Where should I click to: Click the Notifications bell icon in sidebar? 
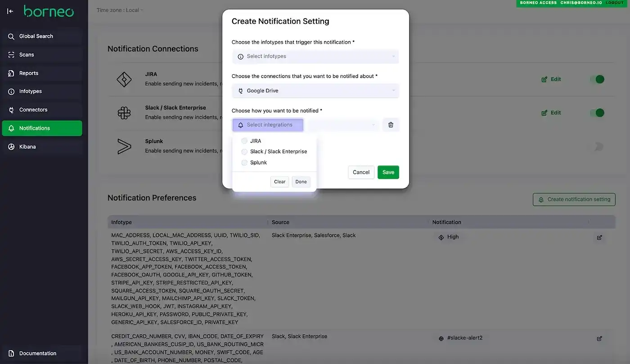click(11, 129)
